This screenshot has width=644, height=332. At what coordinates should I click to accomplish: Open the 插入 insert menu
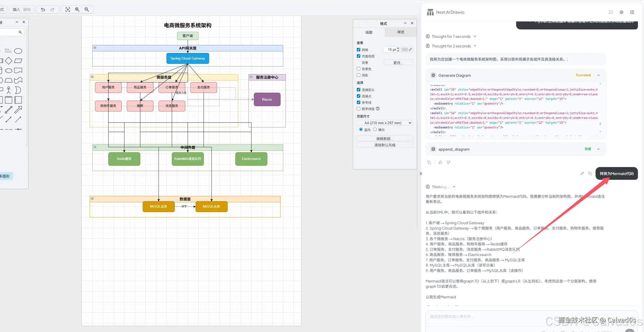16,10
